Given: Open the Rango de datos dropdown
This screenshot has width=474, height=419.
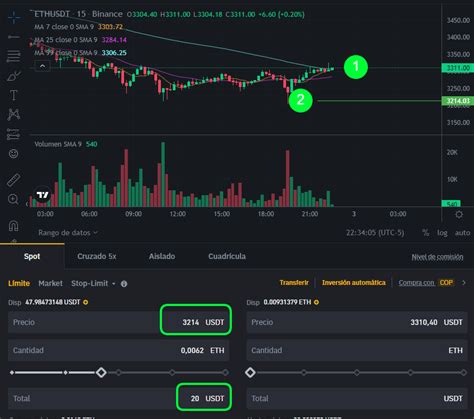Looking at the screenshot, I should [x=68, y=233].
